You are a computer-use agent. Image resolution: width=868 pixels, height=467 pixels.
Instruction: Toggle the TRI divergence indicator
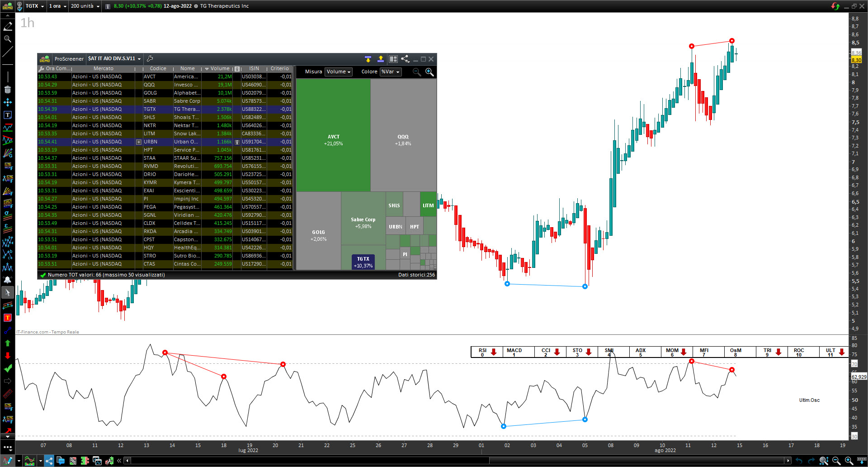771,352
